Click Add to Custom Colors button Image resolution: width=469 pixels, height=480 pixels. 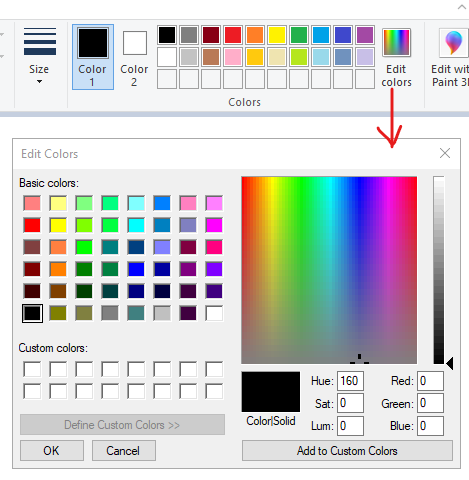[x=347, y=451]
